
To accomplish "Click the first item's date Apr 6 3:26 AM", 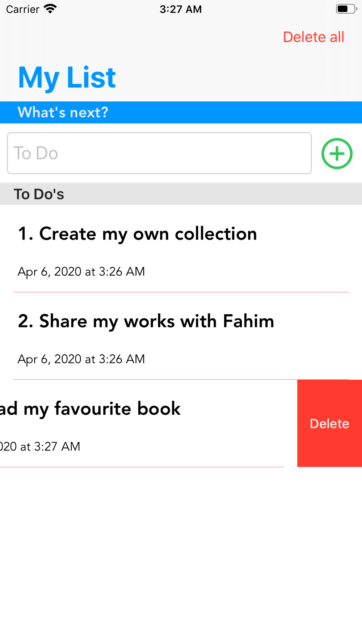I will 81,272.
